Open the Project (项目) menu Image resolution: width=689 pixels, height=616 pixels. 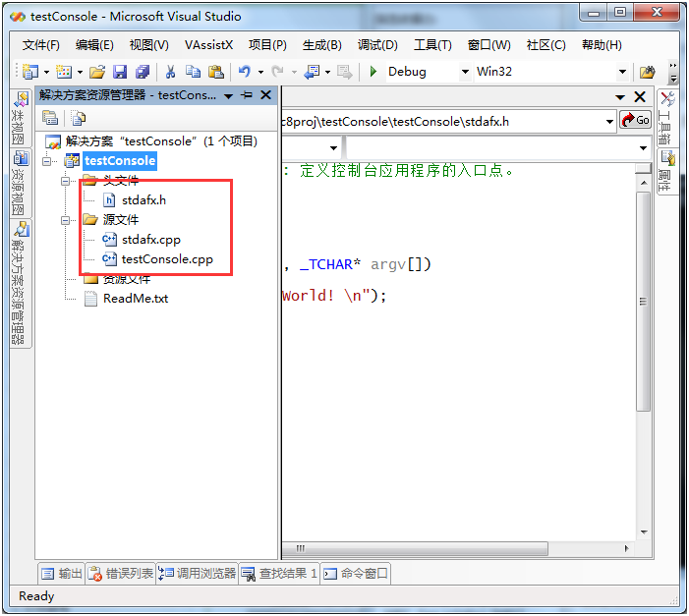267,45
